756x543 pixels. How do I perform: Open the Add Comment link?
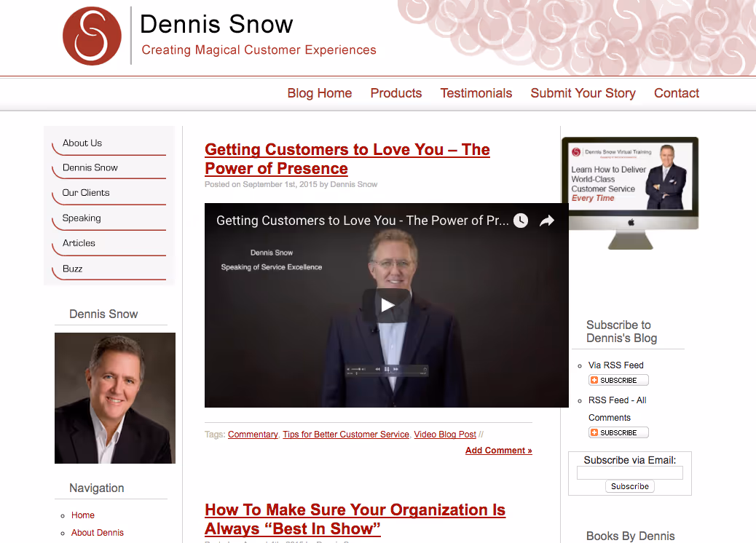(498, 451)
